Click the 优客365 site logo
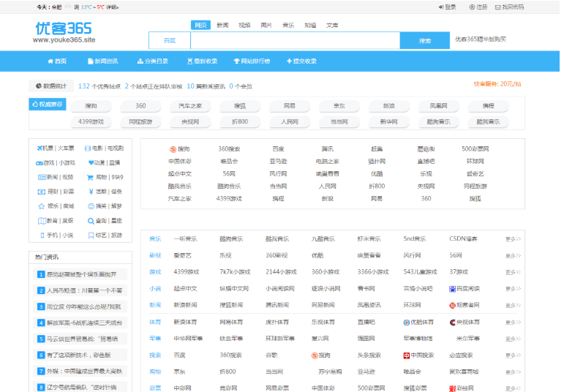 tap(64, 32)
